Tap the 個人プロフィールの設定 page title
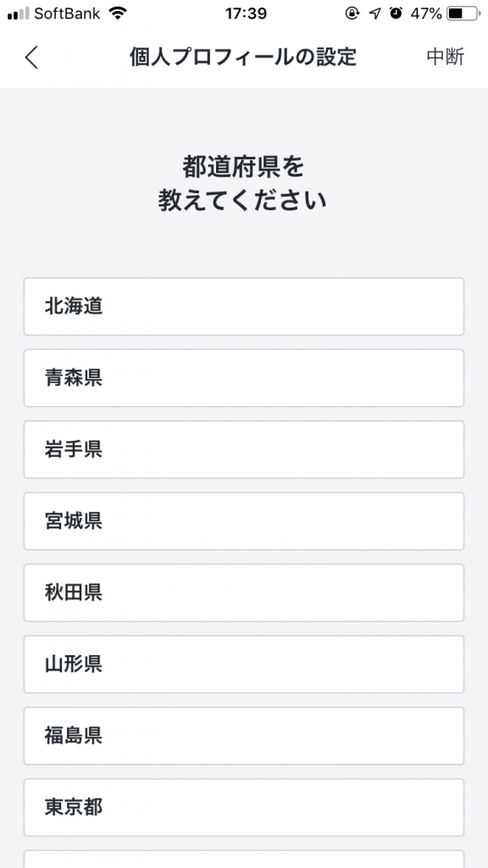This screenshot has width=488, height=868. [243, 57]
